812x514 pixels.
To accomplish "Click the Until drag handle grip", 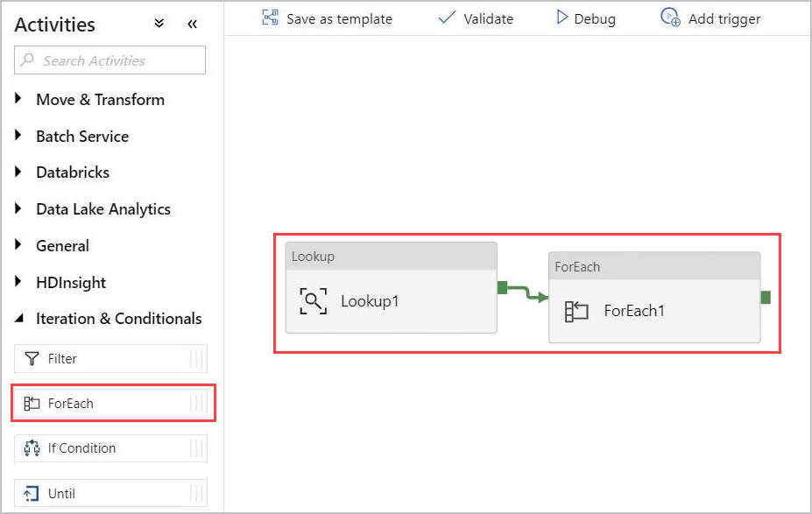I will [196, 493].
